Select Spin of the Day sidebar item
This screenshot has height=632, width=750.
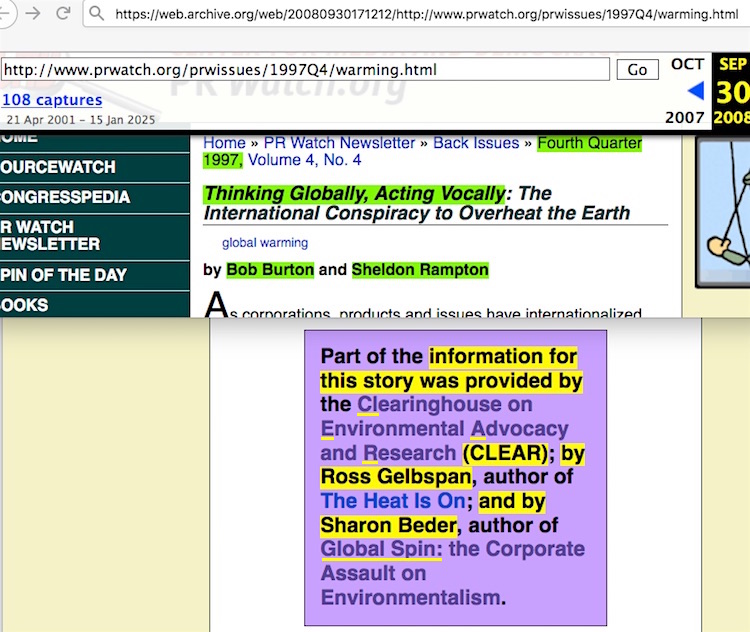[x=64, y=275]
